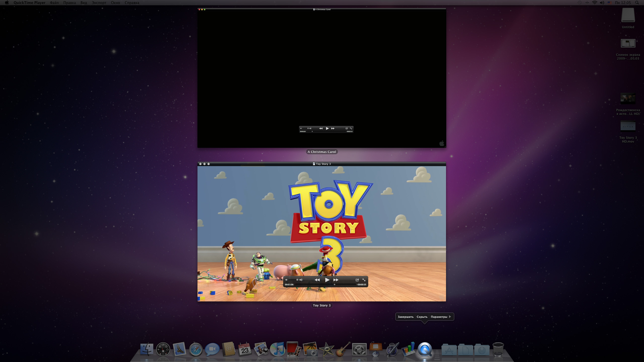Click Скрыть to hide QuickTime Player

(422, 317)
